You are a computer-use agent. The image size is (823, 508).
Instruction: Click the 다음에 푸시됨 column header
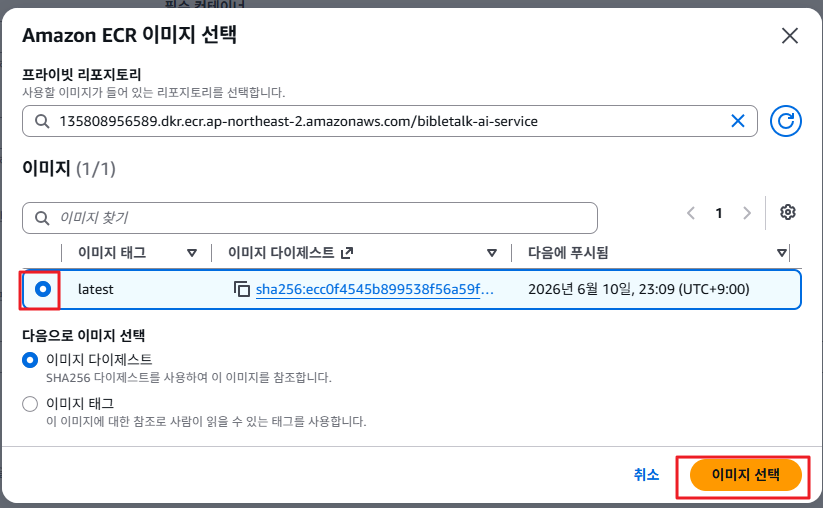click(568, 253)
